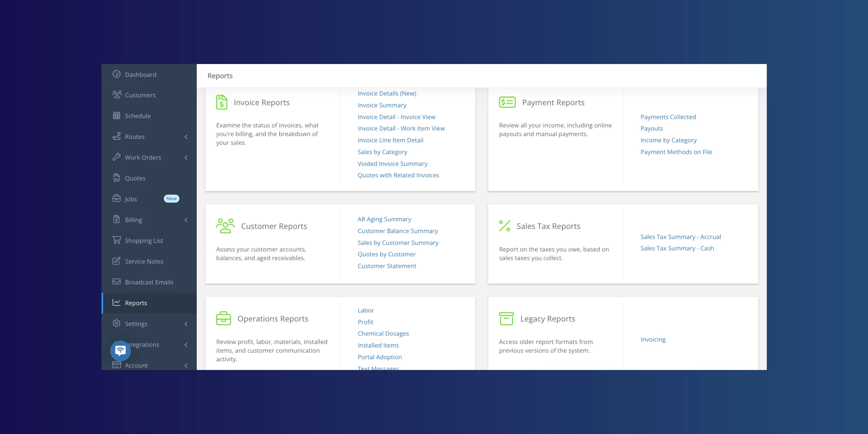Click the Shopping List cart icon
This screenshot has height=434, width=868.
(x=116, y=240)
